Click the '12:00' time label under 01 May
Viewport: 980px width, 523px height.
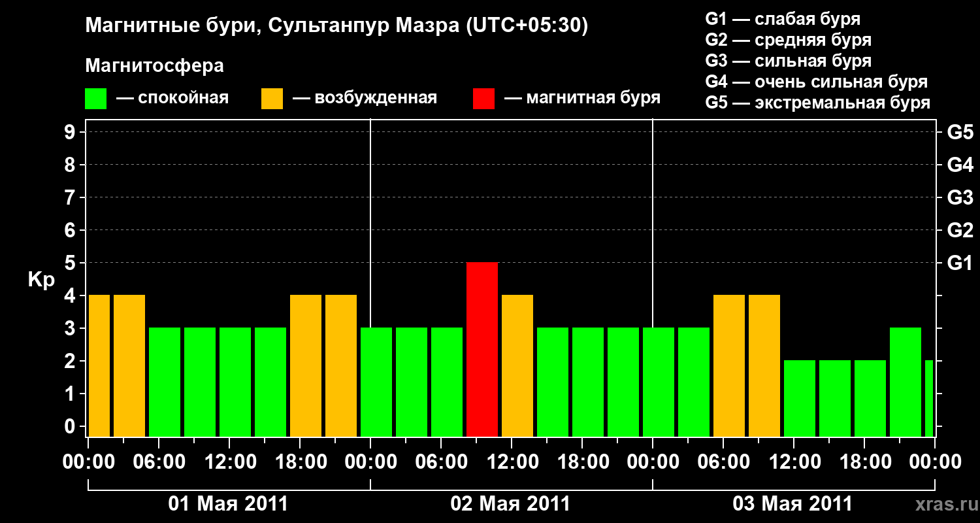coord(230,462)
